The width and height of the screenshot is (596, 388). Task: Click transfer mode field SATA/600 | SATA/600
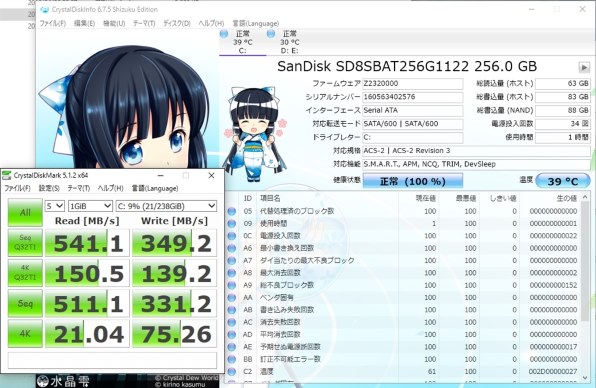(412, 124)
